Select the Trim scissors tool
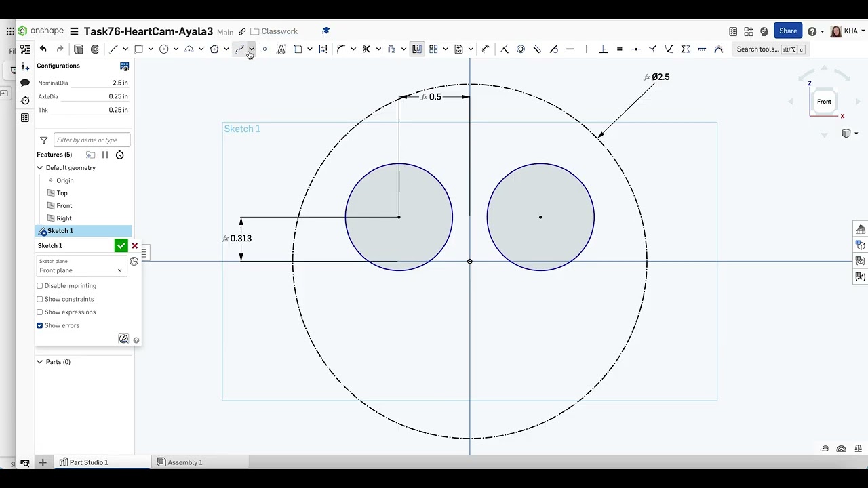This screenshot has height=488, width=868. point(366,49)
